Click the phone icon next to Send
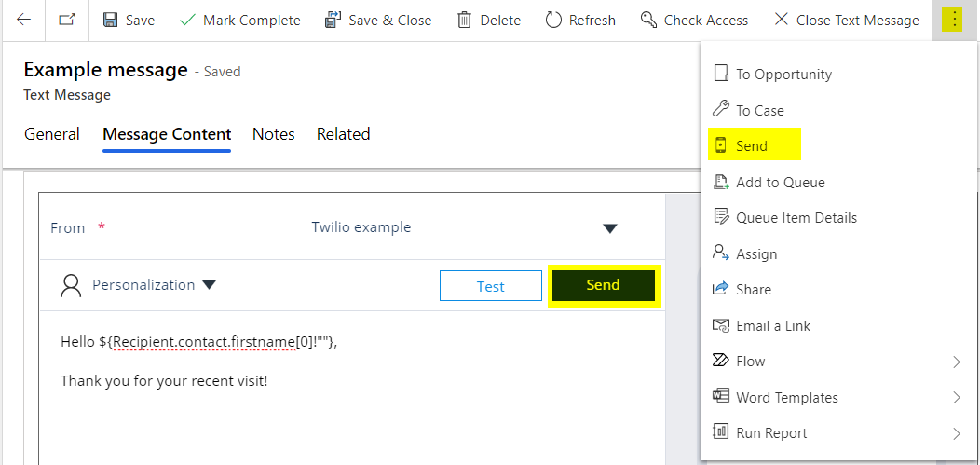Viewport: 980px width, 465px height. [x=721, y=145]
